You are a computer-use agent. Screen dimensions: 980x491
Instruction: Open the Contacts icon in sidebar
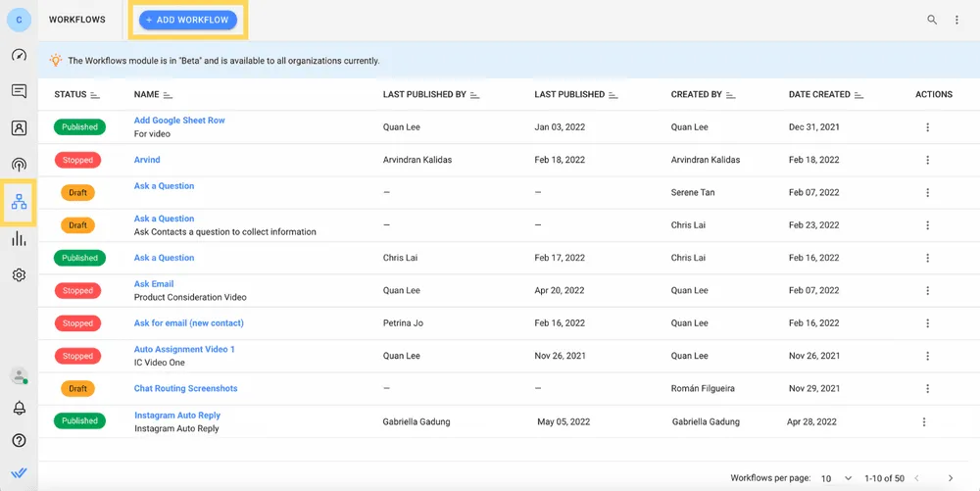click(x=19, y=128)
